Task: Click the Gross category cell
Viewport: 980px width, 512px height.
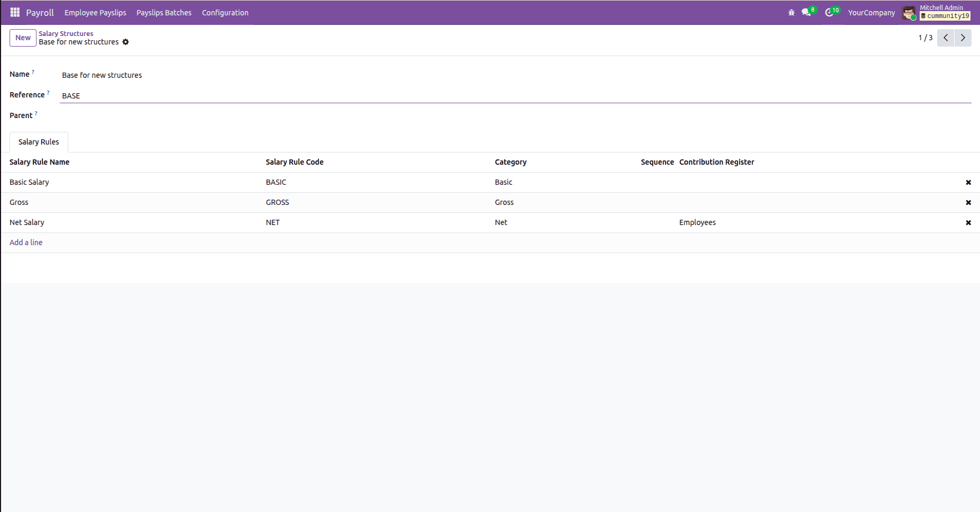Action: click(504, 202)
